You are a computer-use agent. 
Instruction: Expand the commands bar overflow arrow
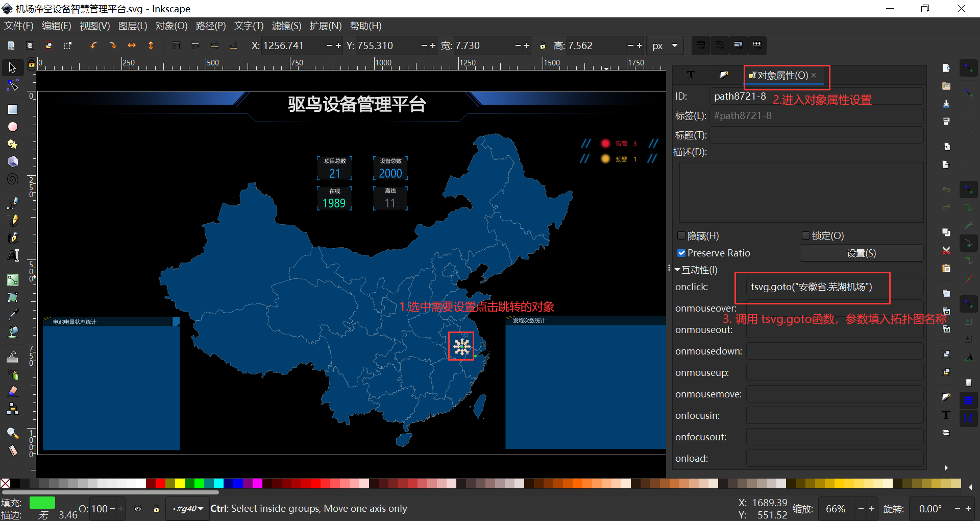(x=946, y=468)
